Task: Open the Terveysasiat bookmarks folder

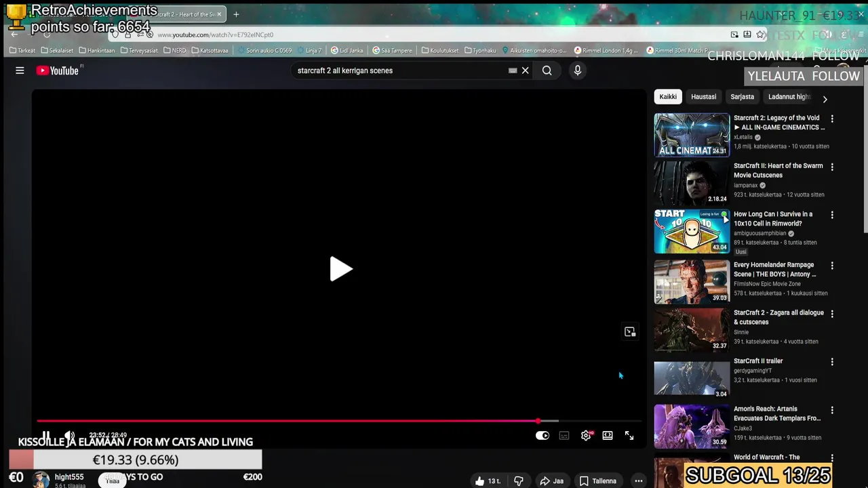Action: [139, 50]
